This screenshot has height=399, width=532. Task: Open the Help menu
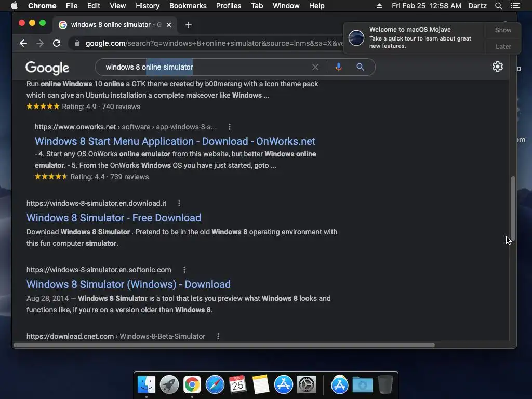pyautogui.click(x=316, y=6)
